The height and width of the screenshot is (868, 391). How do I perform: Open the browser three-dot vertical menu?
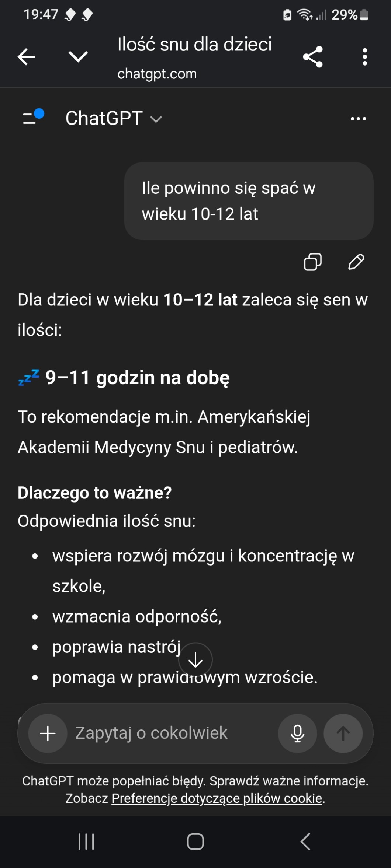364,57
